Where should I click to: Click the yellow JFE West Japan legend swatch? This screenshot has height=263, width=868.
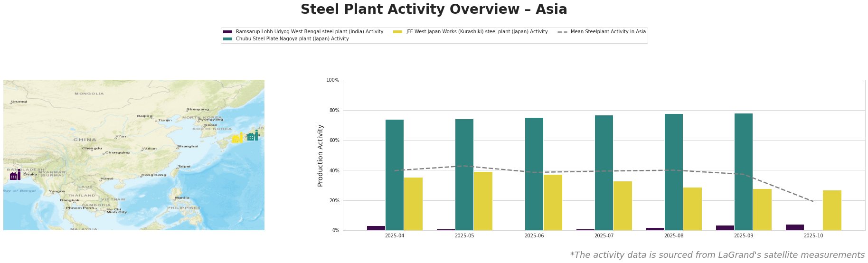398,32
